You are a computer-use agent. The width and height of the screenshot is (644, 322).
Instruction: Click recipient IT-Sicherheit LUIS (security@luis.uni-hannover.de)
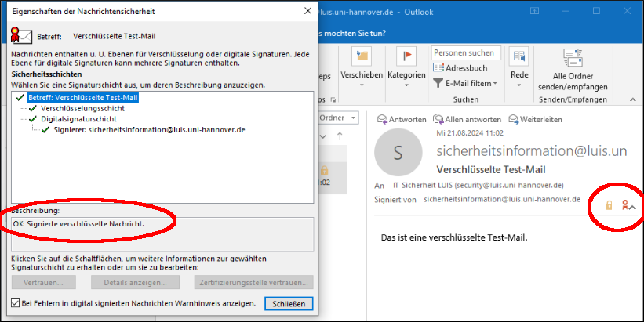pyautogui.click(x=478, y=185)
